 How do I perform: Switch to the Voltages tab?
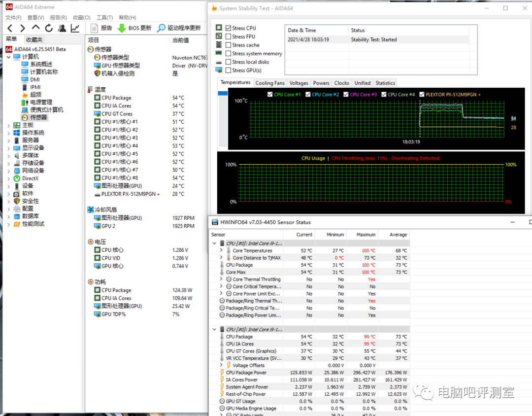coord(299,83)
